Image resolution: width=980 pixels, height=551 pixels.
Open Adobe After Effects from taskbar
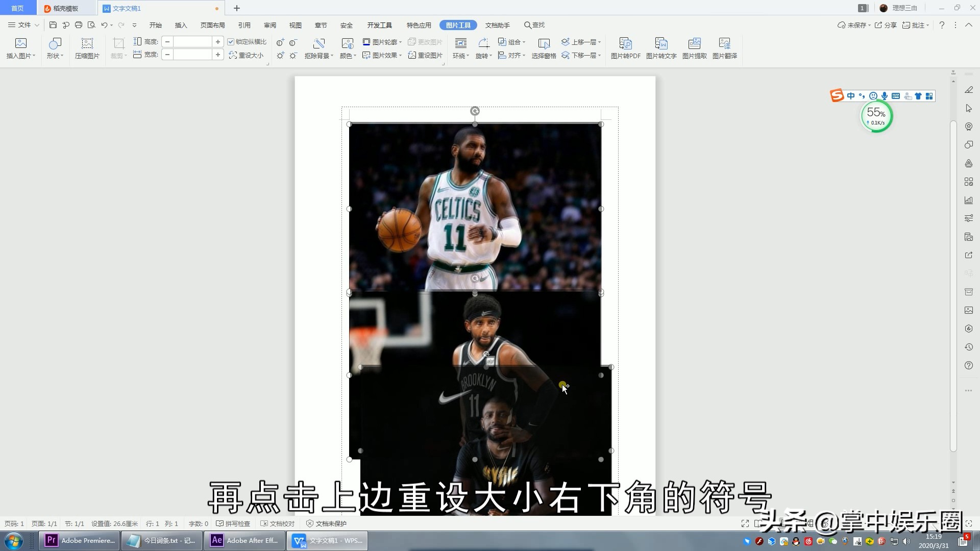pos(245,540)
